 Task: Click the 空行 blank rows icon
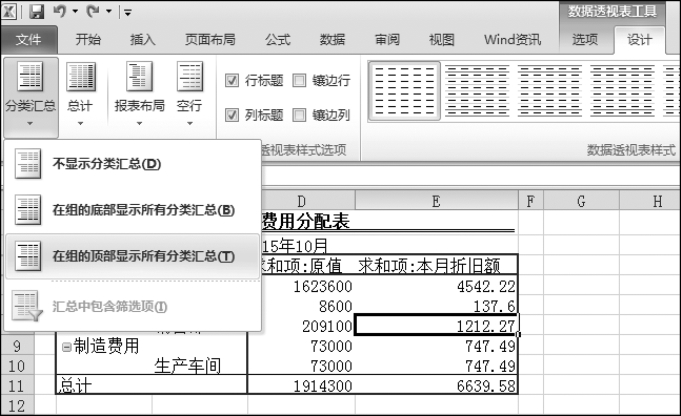click(x=190, y=76)
